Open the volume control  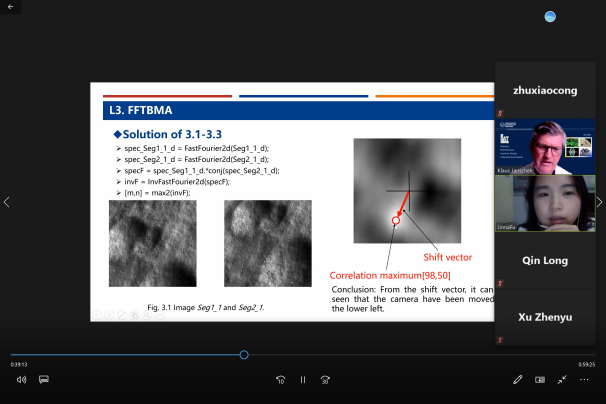point(21,380)
